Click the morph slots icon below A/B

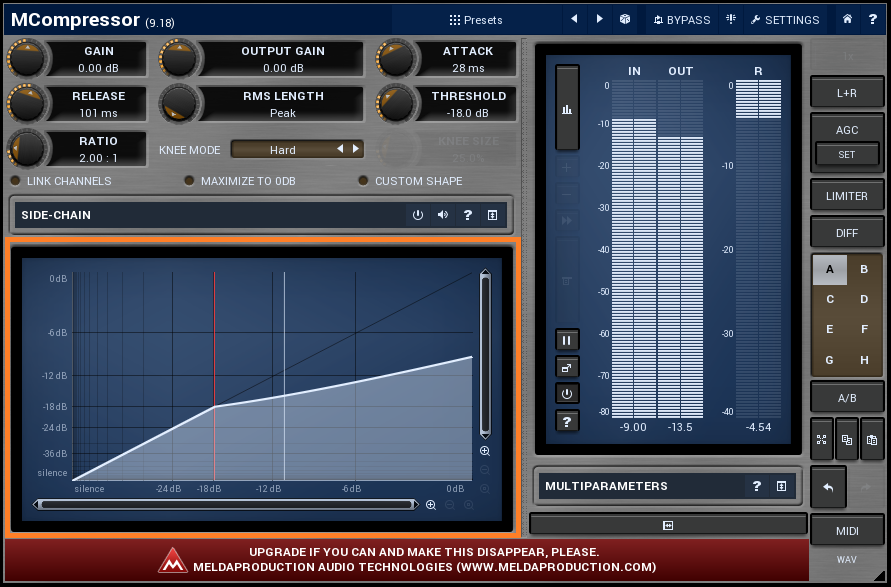tap(822, 440)
